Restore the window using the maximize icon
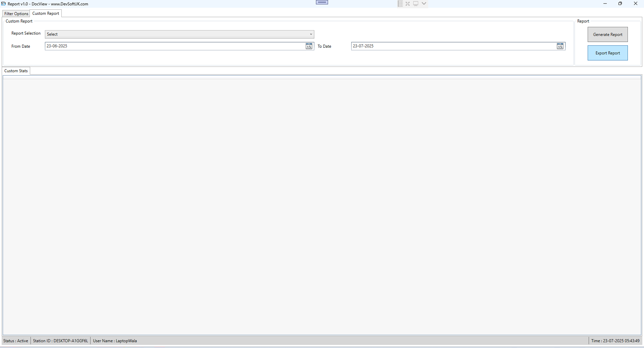Screen dimensions: 644x348 (x=620, y=4)
